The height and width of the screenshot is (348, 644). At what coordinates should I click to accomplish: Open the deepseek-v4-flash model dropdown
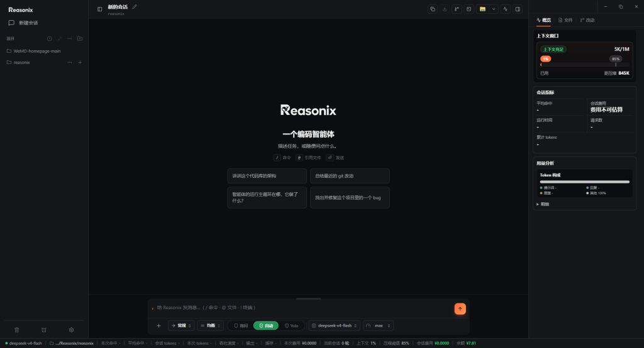[335, 326]
